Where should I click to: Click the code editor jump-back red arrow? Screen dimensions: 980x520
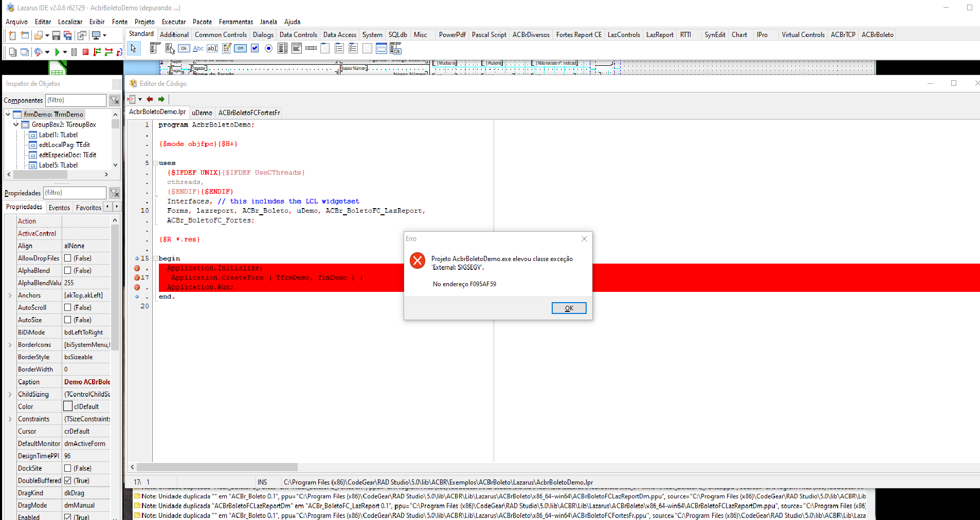150,99
